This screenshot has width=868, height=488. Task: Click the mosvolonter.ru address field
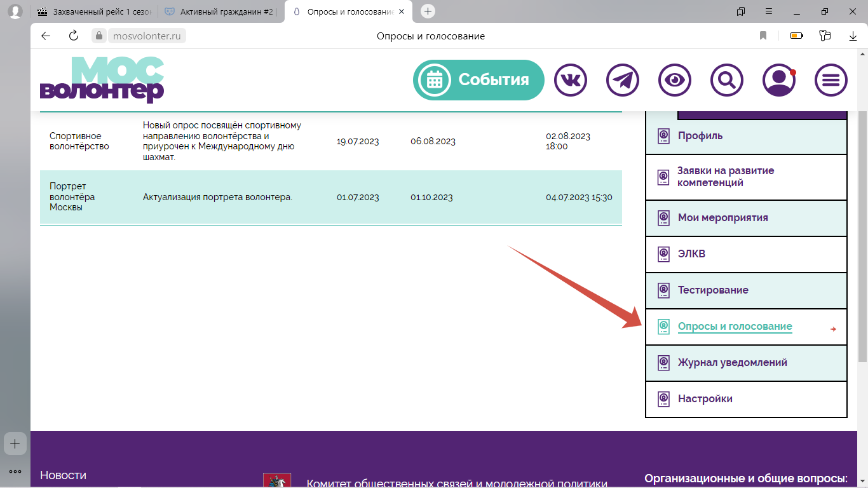(147, 36)
